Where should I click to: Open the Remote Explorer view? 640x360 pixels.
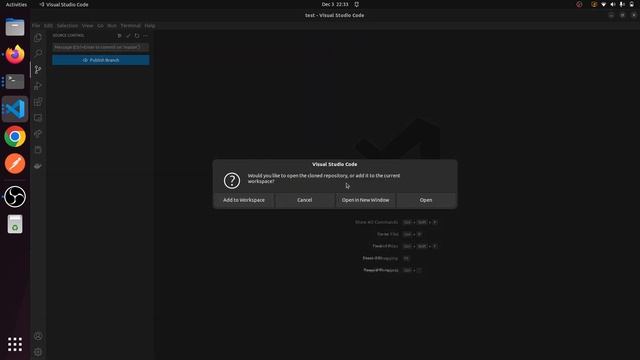38,118
